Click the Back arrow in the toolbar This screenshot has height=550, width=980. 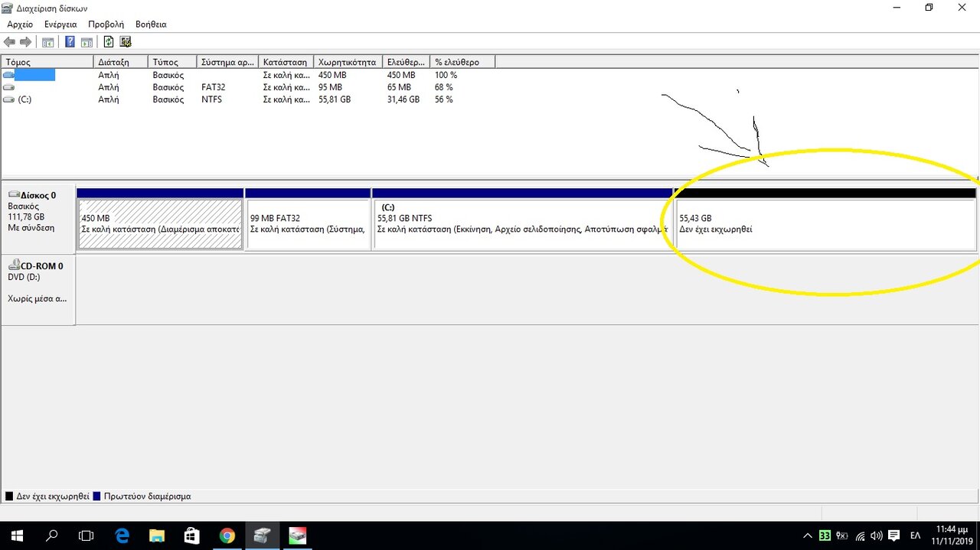tap(10, 42)
